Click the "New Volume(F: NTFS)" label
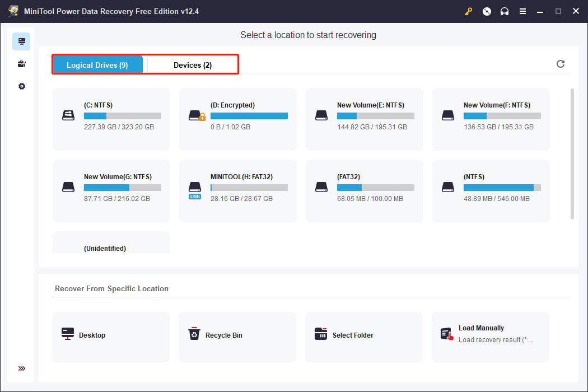The width and height of the screenshot is (588, 392). [497, 105]
